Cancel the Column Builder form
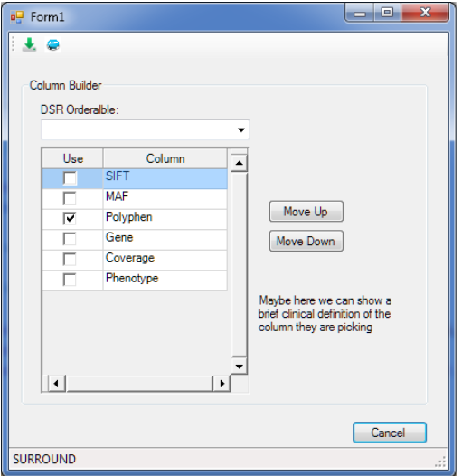The height and width of the screenshot is (476, 462). pos(390,433)
